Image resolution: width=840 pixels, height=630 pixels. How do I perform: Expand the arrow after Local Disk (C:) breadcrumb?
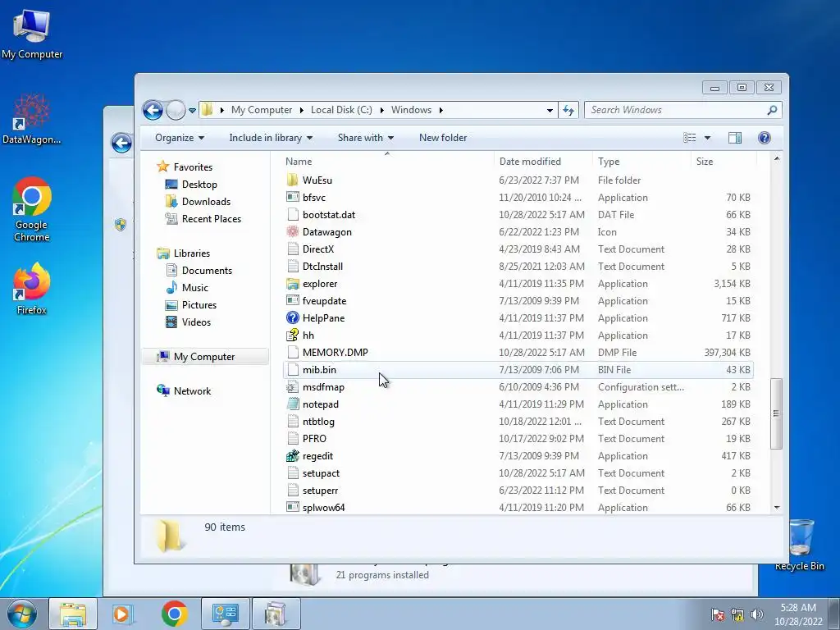pyautogui.click(x=382, y=111)
